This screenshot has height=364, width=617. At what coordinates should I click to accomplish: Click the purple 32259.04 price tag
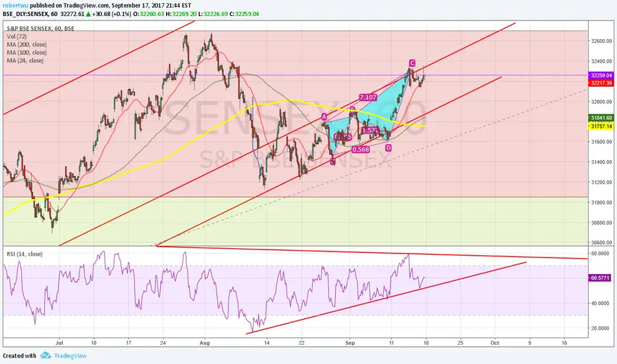point(601,75)
